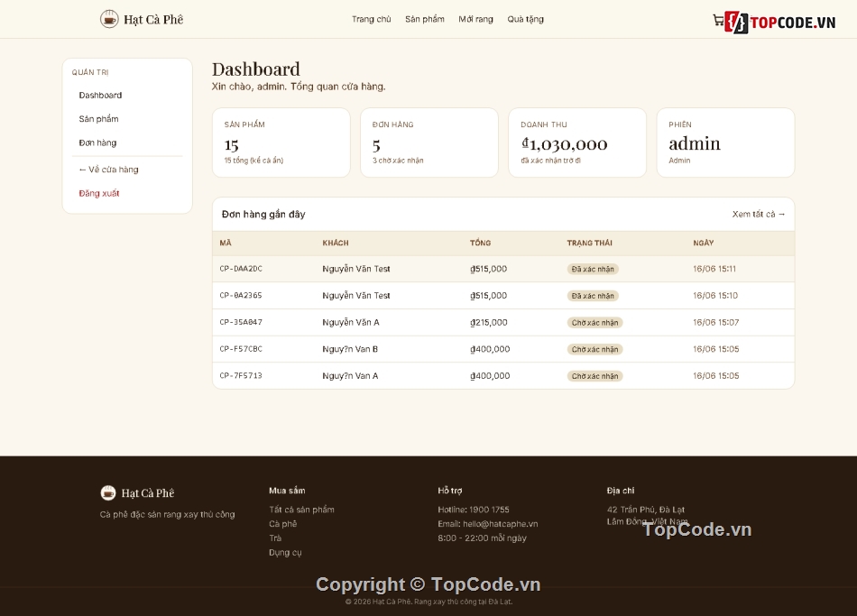Click the 8:00 - 22:00 mỗi ngày text

tap(482, 538)
